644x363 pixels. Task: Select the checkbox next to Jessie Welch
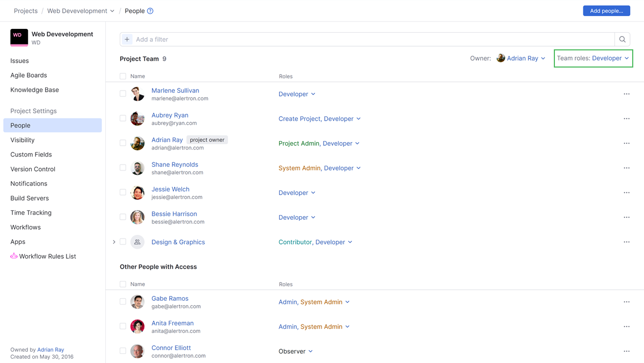(x=122, y=192)
